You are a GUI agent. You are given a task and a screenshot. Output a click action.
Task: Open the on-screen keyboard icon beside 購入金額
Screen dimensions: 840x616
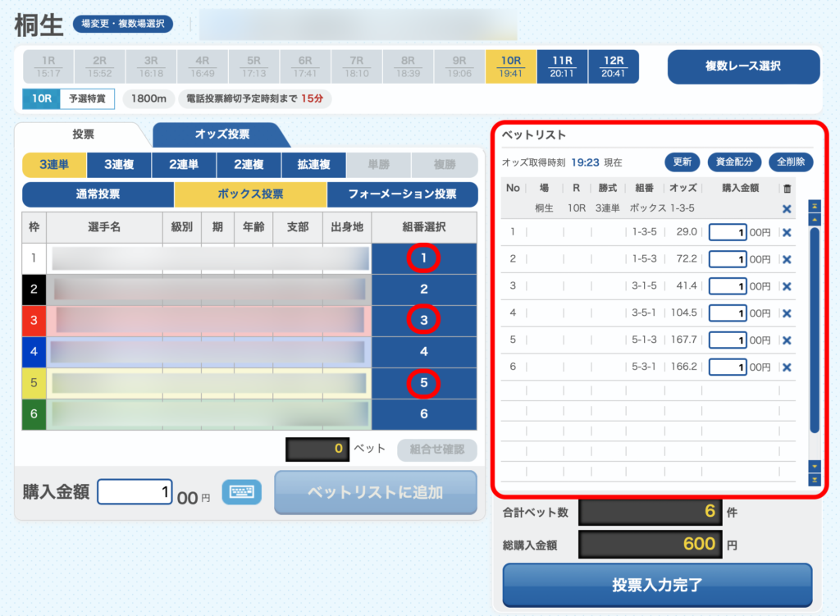pos(241,492)
